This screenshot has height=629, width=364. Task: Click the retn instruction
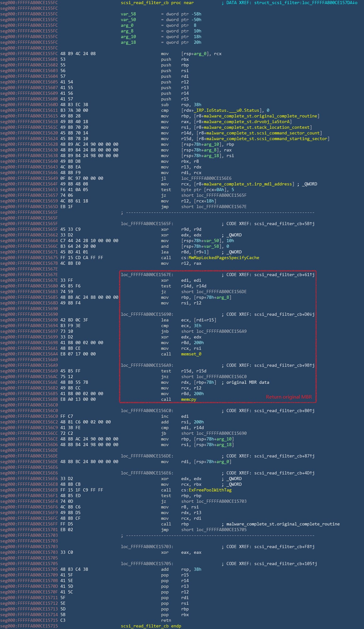click(166, 620)
